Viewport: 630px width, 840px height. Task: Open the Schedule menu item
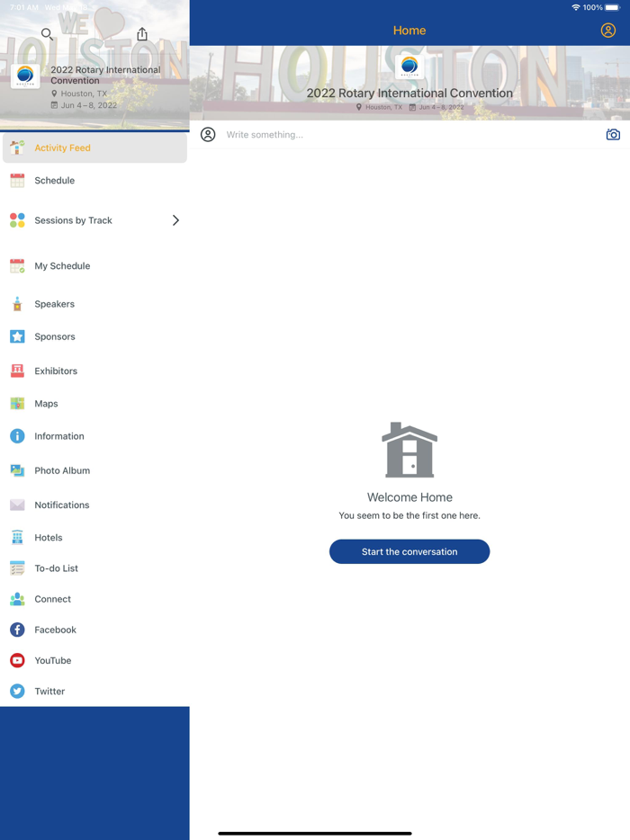click(55, 181)
